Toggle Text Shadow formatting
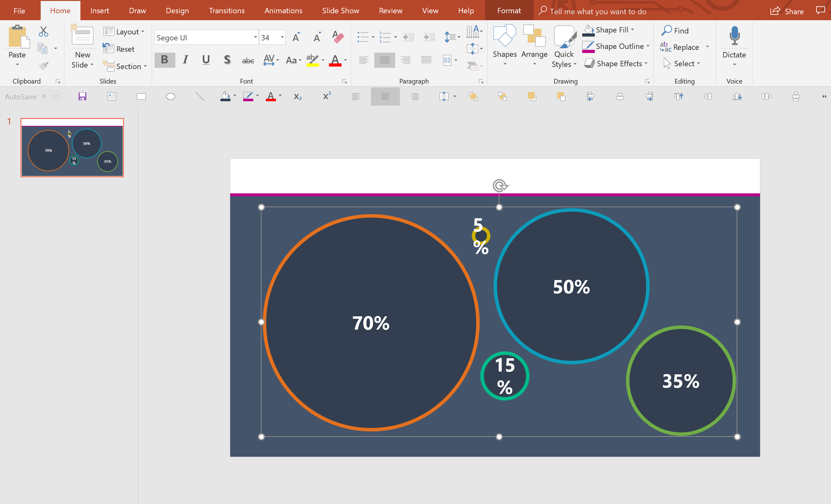The height and width of the screenshot is (504, 831). [x=227, y=60]
